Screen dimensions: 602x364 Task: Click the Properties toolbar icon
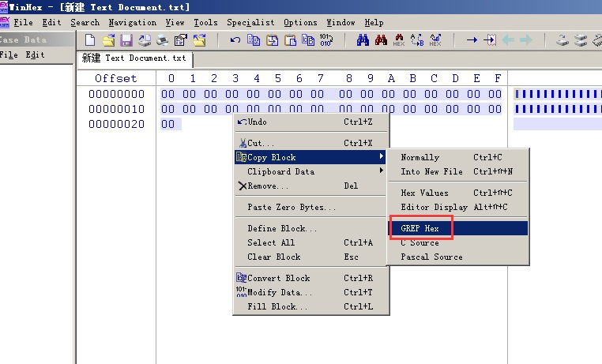point(180,40)
